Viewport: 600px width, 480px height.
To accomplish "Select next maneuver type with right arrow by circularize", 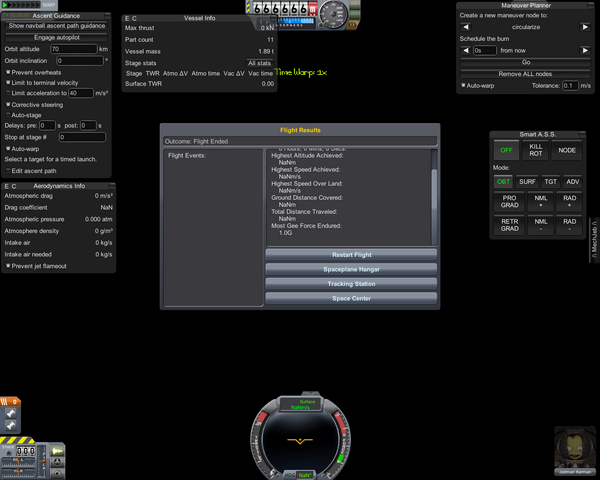I will 585,27.
